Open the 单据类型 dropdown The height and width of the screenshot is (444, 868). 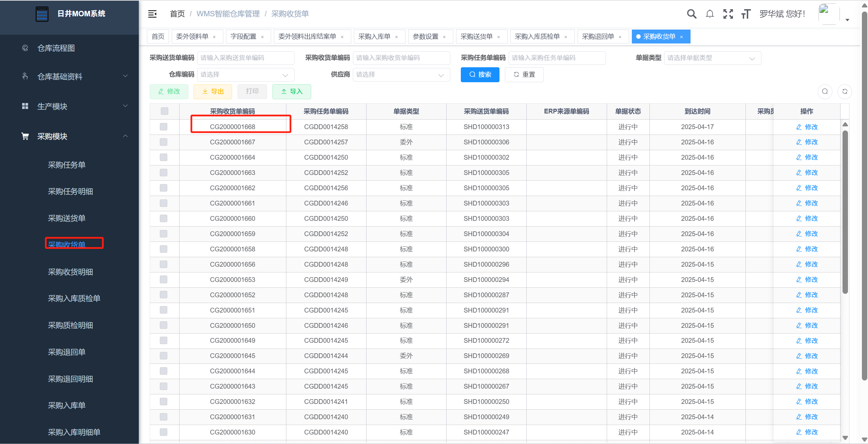coord(713,58)
